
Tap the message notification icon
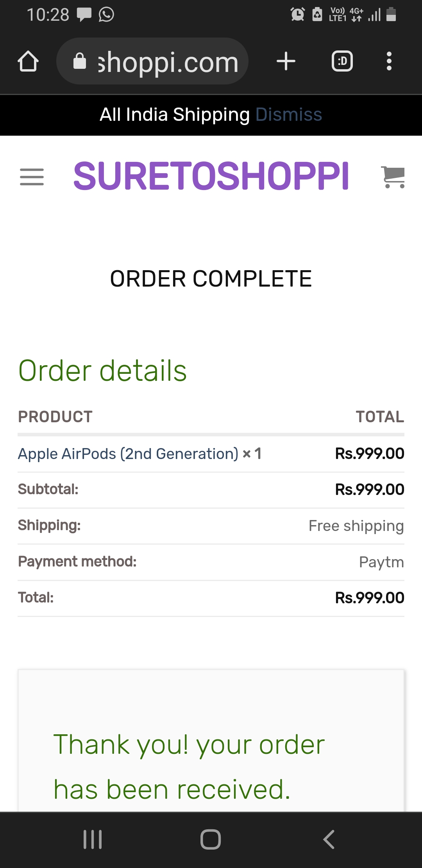[x=84, y=14]
